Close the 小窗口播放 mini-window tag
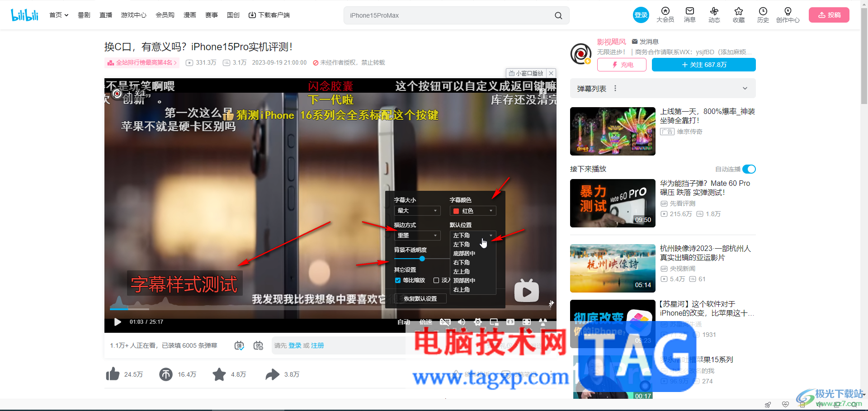Viewport: 868px width, 411px height. 551,73
